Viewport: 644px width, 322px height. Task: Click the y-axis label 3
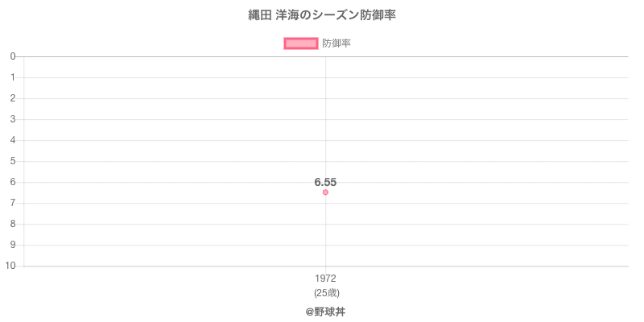pos(14,119)
